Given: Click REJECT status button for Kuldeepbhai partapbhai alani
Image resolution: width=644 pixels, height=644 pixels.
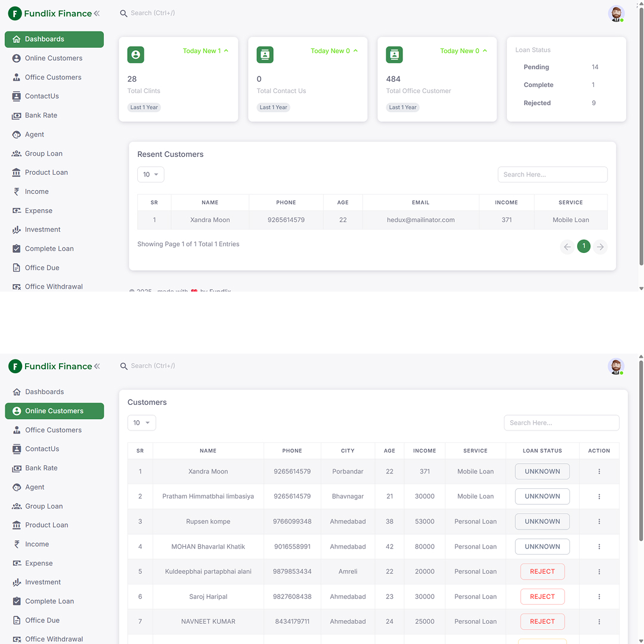Looking at the screenshot, I should (542, 571).
